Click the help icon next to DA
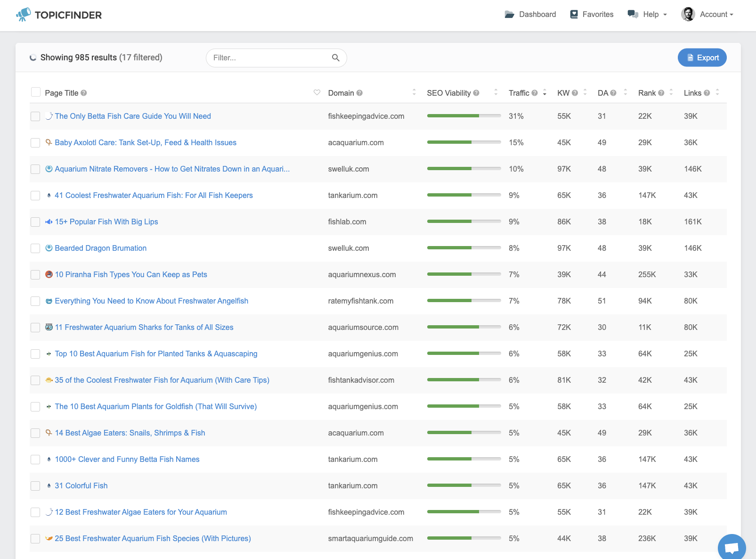Image resolution: width=756 pixels, height=559 pixels. 613,93
